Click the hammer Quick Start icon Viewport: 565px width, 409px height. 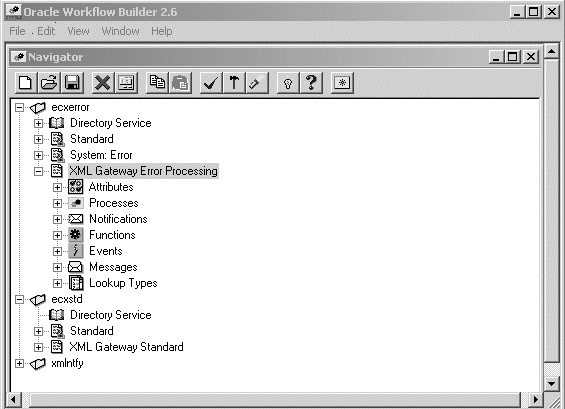click(234, 83)
